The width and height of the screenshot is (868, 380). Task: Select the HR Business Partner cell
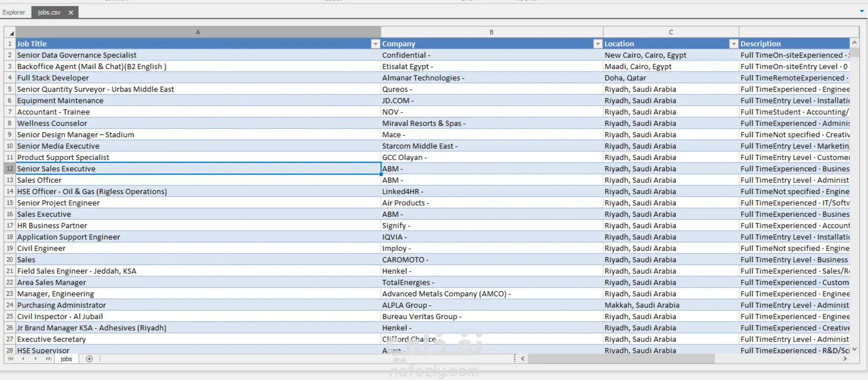(x=198, y=225)
